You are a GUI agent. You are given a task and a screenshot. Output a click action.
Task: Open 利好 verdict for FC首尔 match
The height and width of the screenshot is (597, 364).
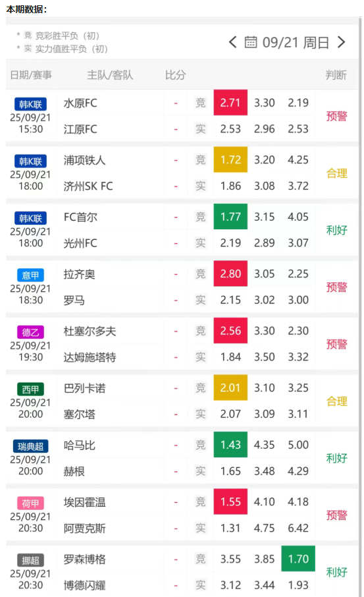[x=336, y=230]
